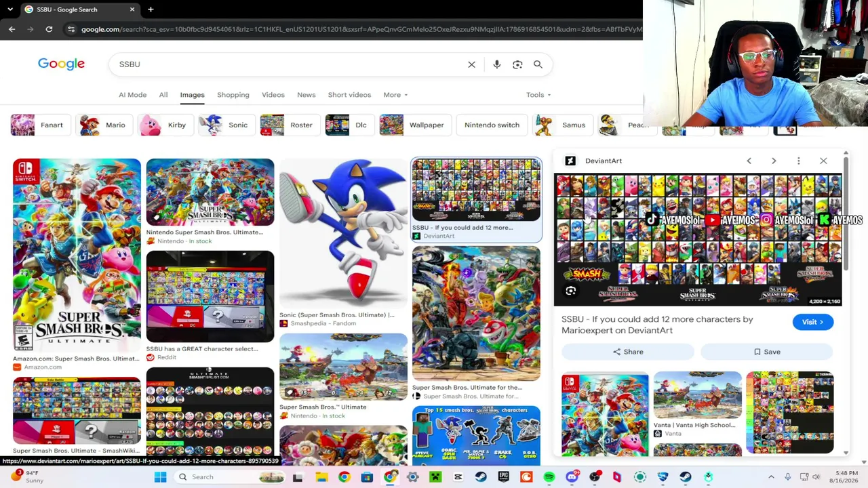Switch to AI Mode tab
The image size is (868, 488).
(132, 95)
